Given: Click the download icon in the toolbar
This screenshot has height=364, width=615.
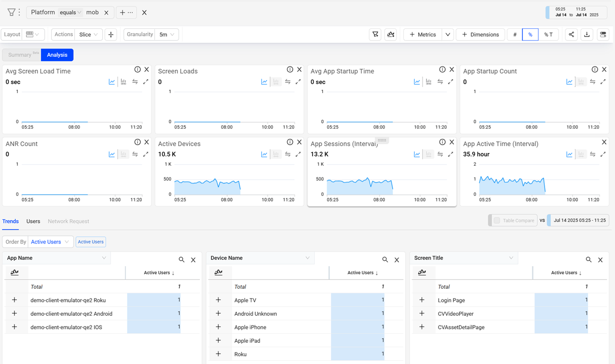Looking at the screenshot, I should pos(587,35).
